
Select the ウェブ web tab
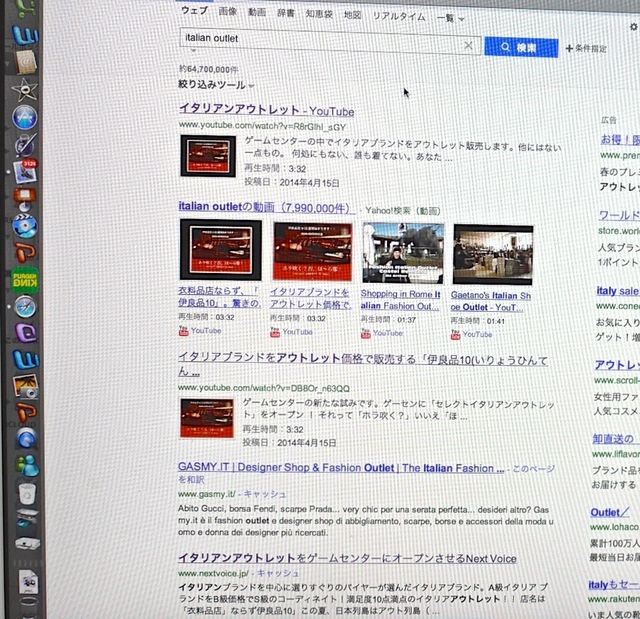[x=195, y=10]
